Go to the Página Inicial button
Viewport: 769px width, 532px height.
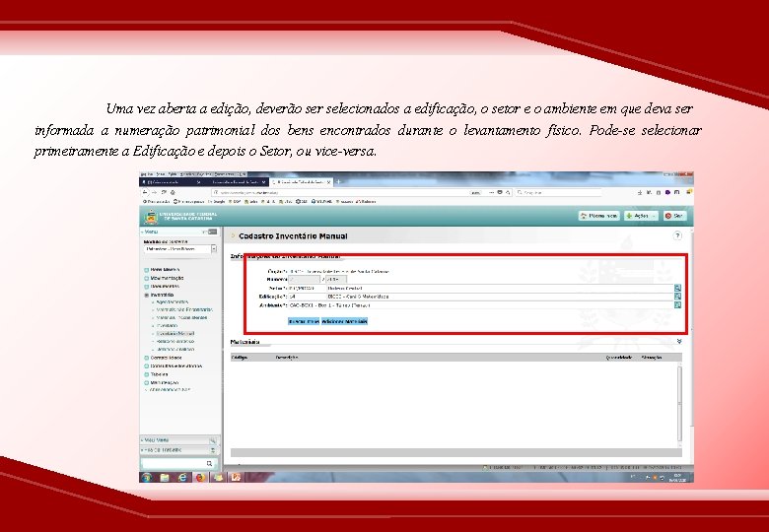pos(598,216)
